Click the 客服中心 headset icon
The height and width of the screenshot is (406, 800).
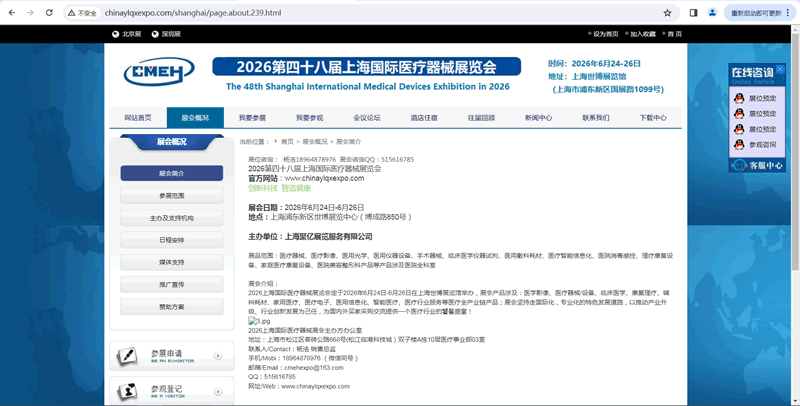[740, 165]
